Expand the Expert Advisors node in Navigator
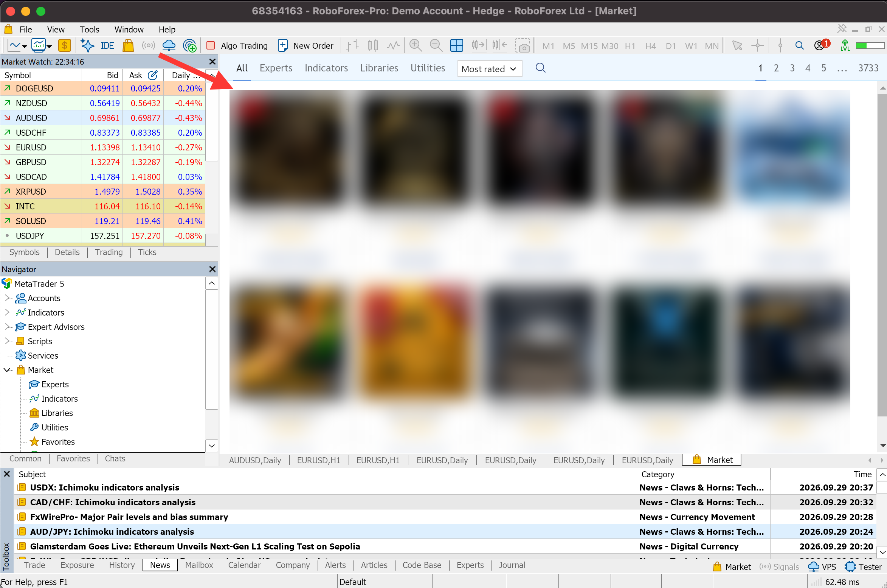The width and height of the screenshot is (887, 588). point(7,327)
